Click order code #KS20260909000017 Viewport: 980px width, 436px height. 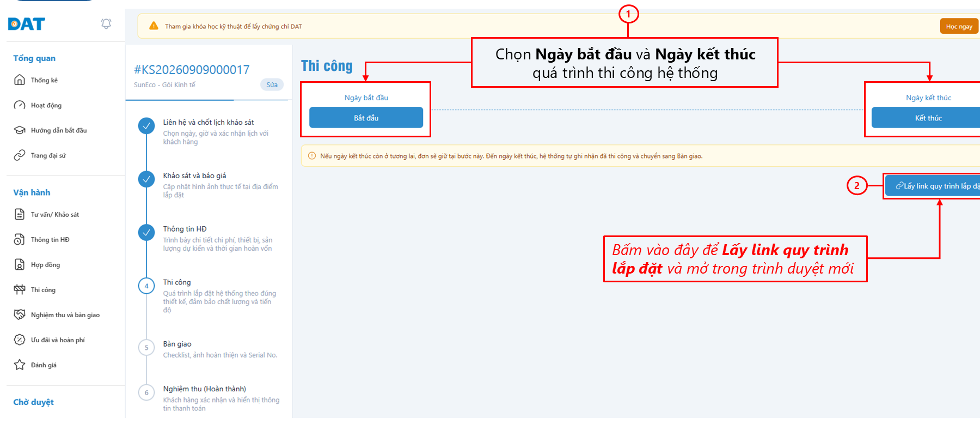(192, 70)
